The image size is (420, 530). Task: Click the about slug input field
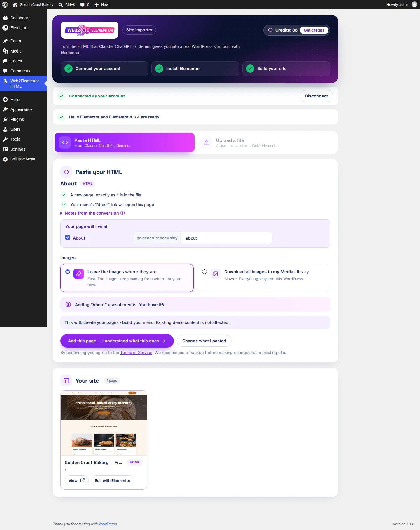click(227, 238)
